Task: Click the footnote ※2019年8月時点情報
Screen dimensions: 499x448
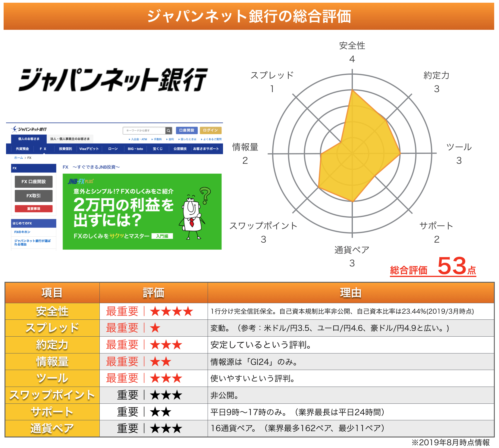Action: click(x=451, y=442)
